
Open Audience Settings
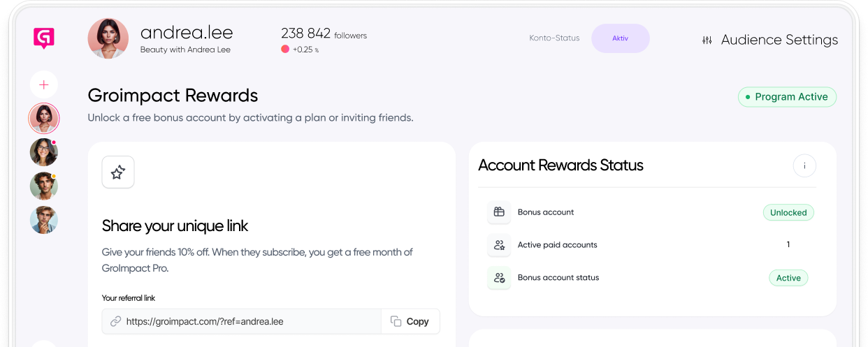click(779, 40)
